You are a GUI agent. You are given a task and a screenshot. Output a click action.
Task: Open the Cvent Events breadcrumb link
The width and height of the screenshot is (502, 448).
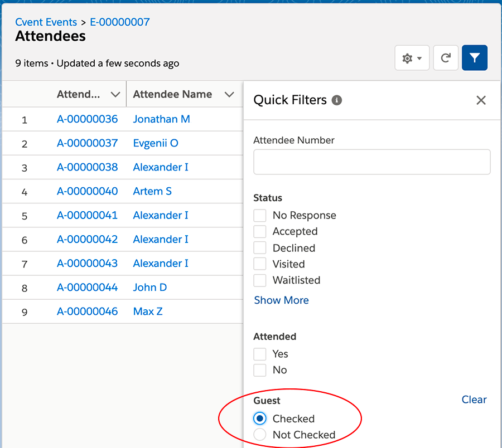[x=46, y=22]
